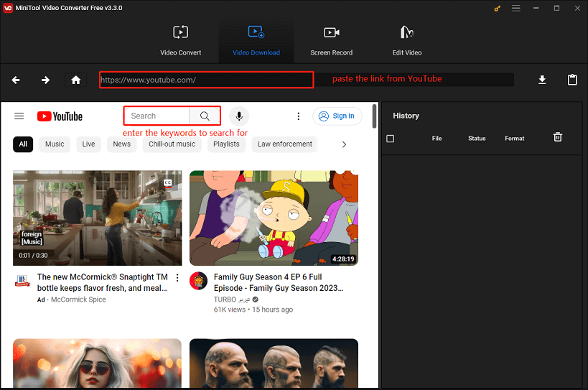The height and width of the screenshot is (390, 588).
Task: Switch to the Video Download tab
Action: (x=256, y=40)
